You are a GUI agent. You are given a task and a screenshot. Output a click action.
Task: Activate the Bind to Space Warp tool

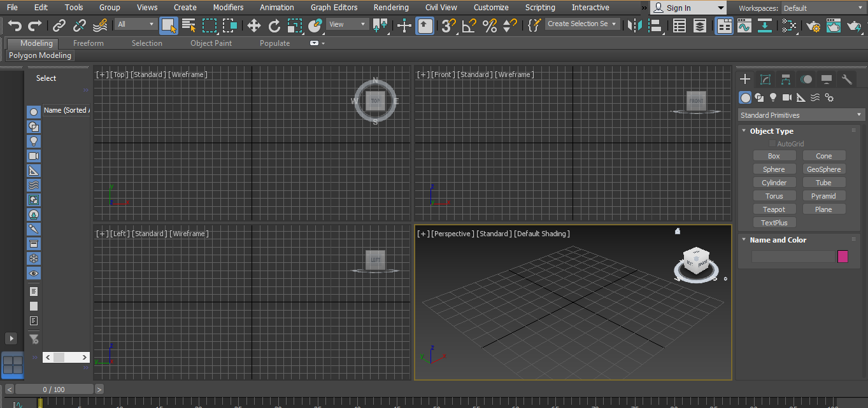[x=100, y=25]
